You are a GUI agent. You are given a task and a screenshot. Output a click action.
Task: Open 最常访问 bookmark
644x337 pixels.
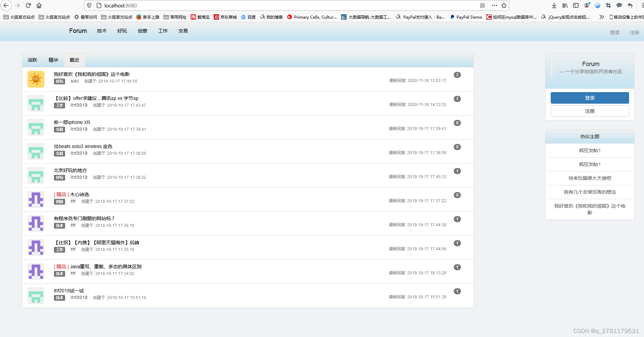click(x=85, y=17)
